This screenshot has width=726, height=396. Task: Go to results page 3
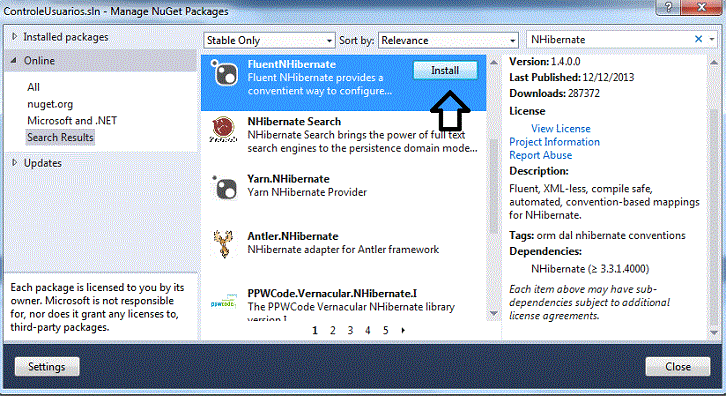(350, 330)
